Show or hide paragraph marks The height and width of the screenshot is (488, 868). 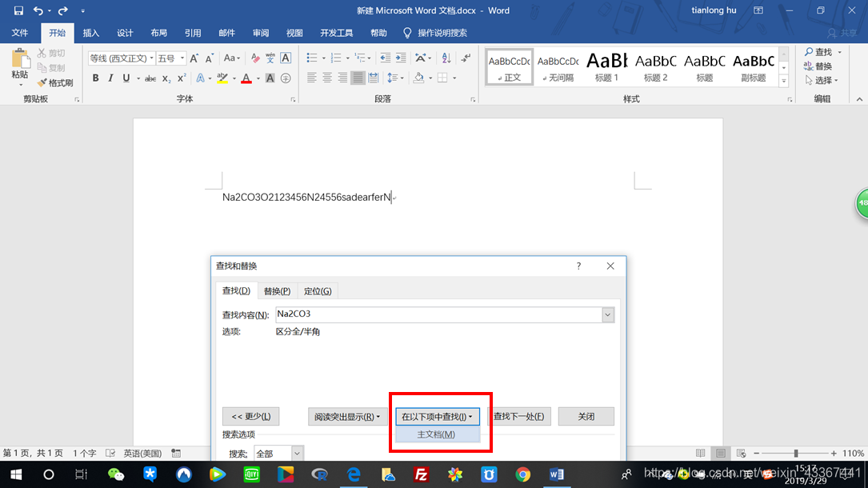[x=466, y=58]
